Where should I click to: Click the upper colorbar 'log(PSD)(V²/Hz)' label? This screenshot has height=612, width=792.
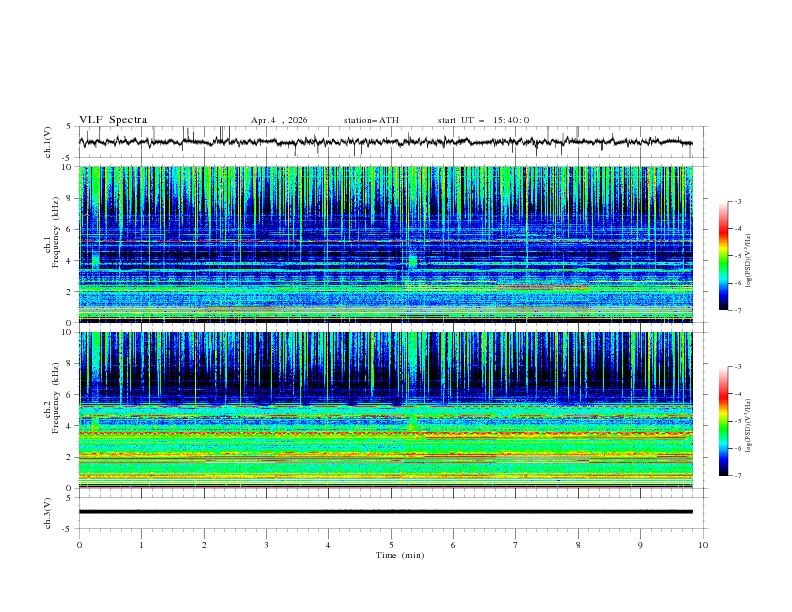(x=748, y=261)
